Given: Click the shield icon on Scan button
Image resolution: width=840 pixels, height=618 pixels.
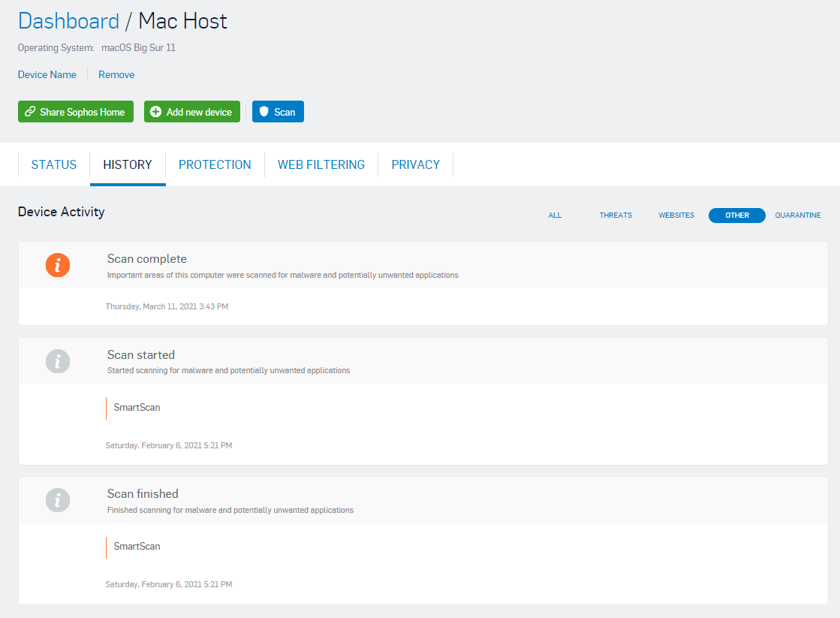Looking at the screenshot, I should [263, 112].
